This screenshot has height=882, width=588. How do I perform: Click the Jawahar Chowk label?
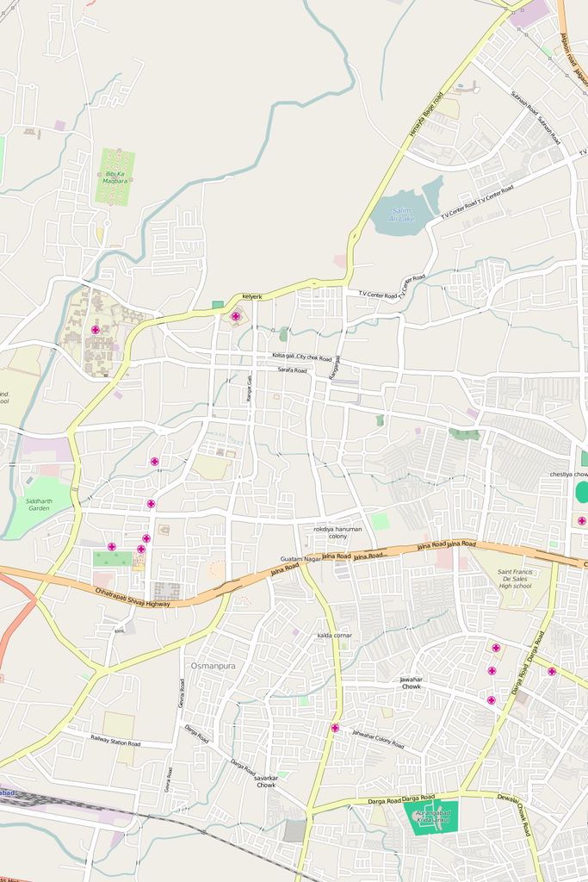pyautogui.click(x=411, y=683)
